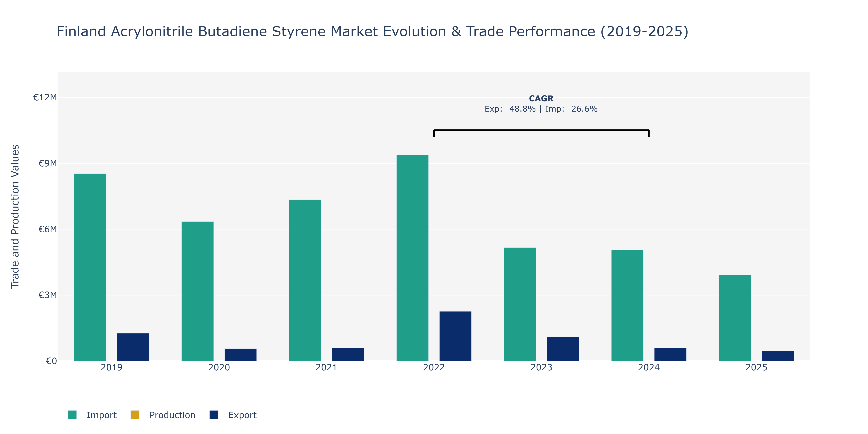Toggle the Export legend entry
Image resolution: width=868 pixels, height=434 pixels.
(233, 415)
